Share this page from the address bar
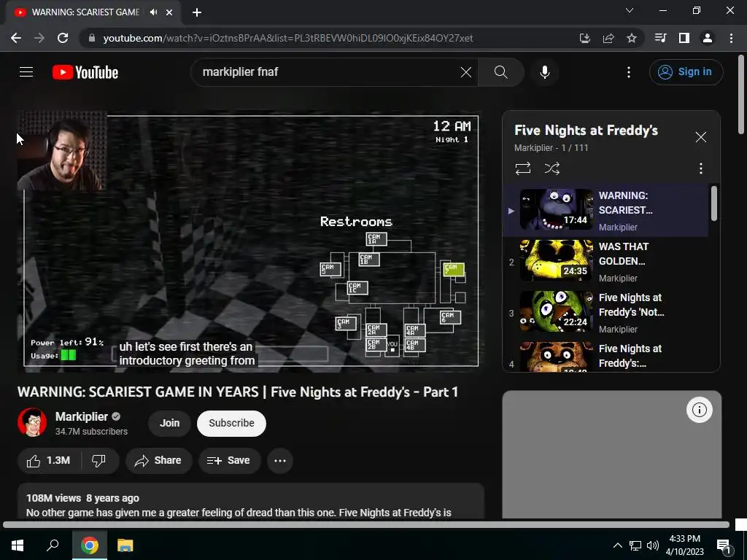 (x=608, y=38)
